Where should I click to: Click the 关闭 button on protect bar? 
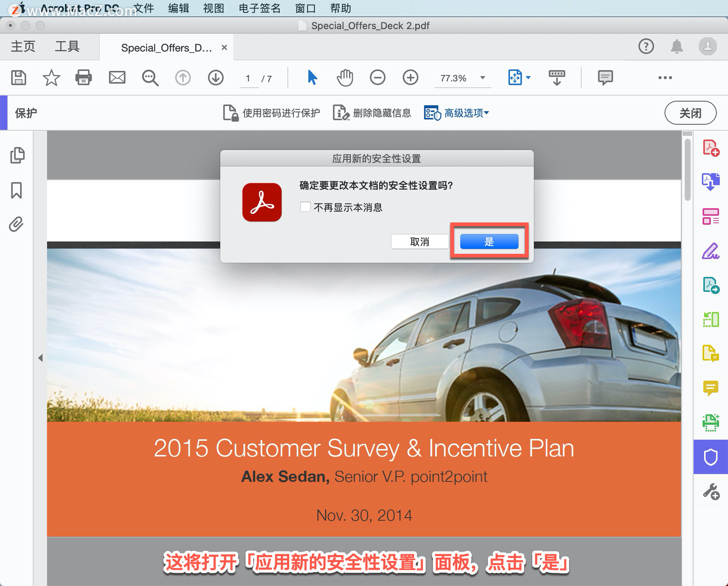690,113
